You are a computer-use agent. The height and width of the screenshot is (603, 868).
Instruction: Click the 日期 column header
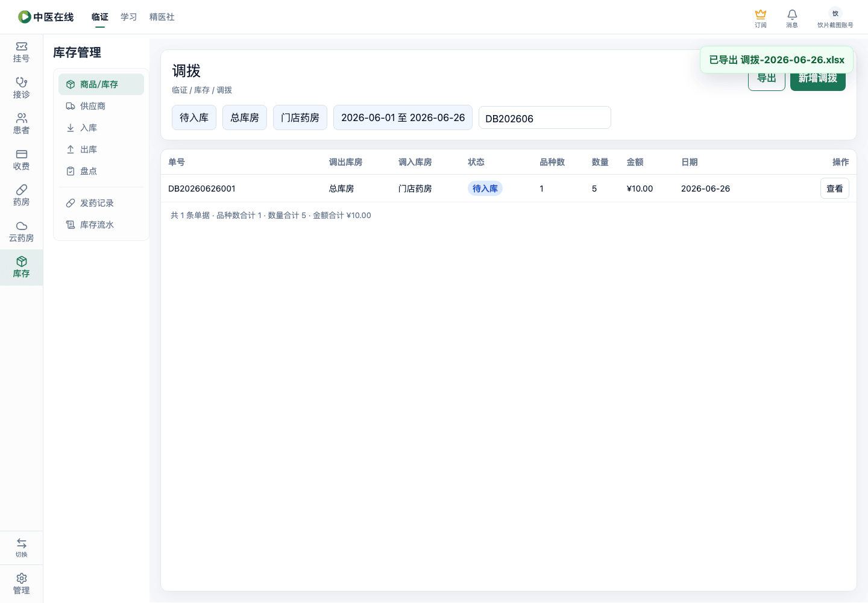[690, 162]
